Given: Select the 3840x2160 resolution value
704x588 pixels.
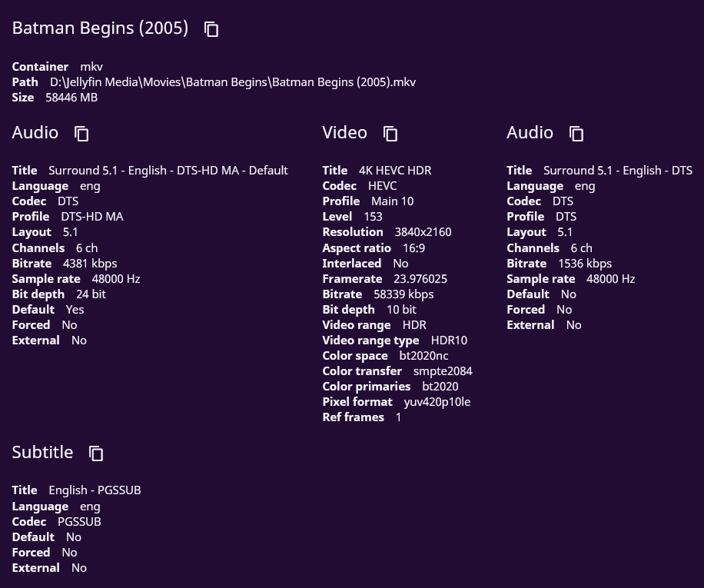Looking at the screenshot, I should (423, 232).
